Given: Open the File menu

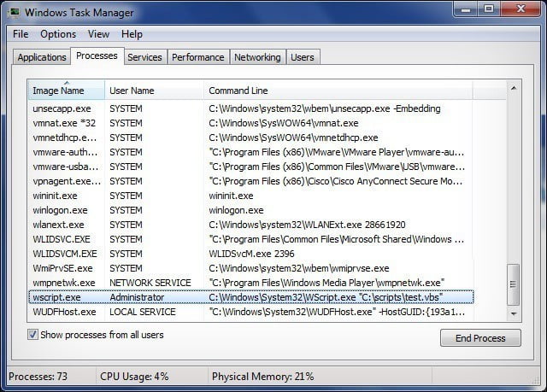Looking at the screenshot, I should 21,34.
